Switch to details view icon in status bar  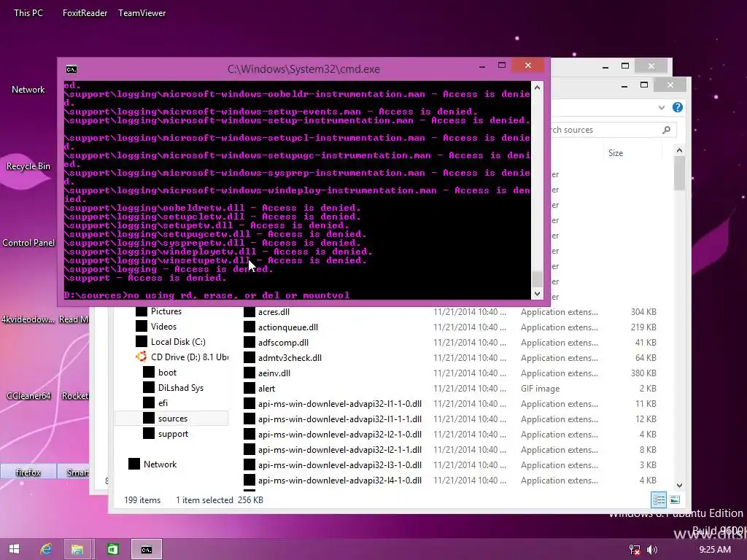tap(659, 499)
